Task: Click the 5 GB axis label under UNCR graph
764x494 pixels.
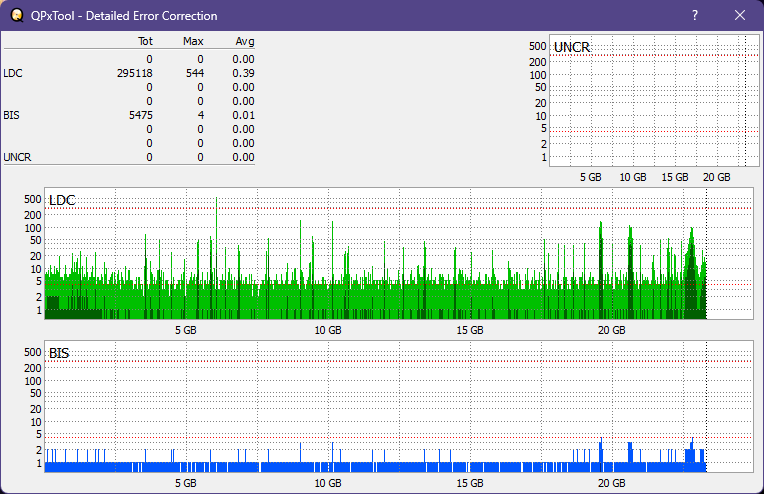Action: click(x=591, y=177)
